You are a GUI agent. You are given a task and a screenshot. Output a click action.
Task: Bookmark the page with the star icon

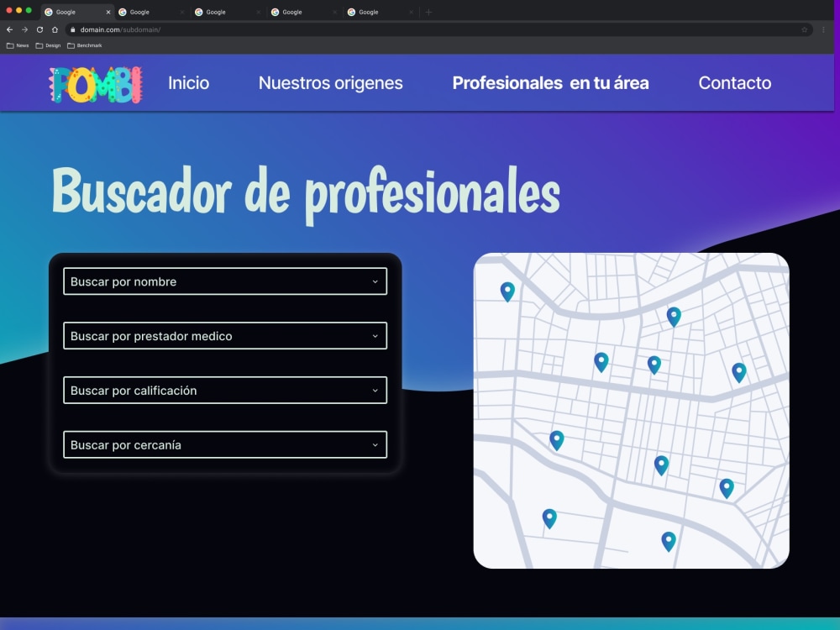[804, 30]
